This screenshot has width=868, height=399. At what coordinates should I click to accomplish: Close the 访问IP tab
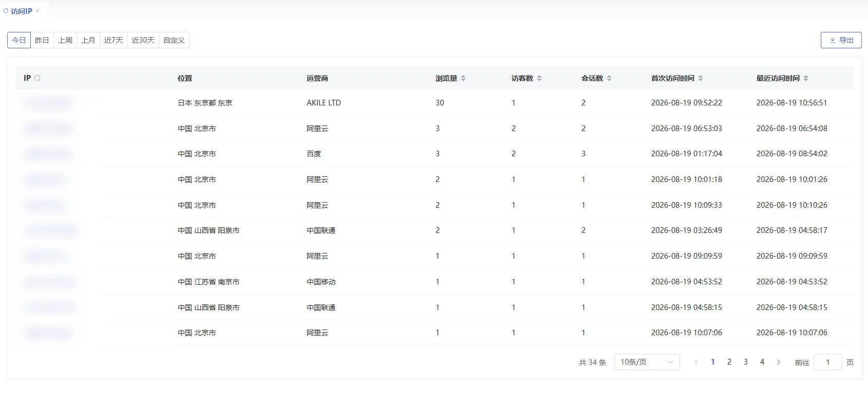tap(37, 11)
